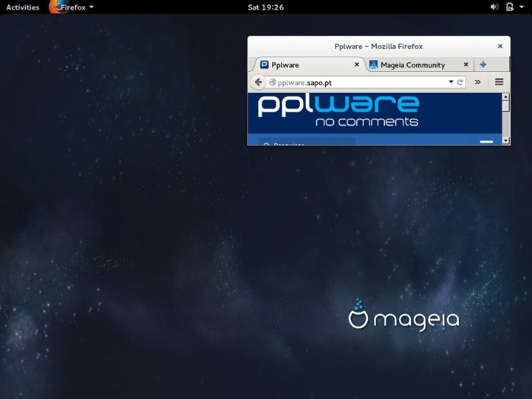Screen dimensions: 532x399
Task: Expand the system menu arrow in top bar
Action: click(x=522, y=7)
